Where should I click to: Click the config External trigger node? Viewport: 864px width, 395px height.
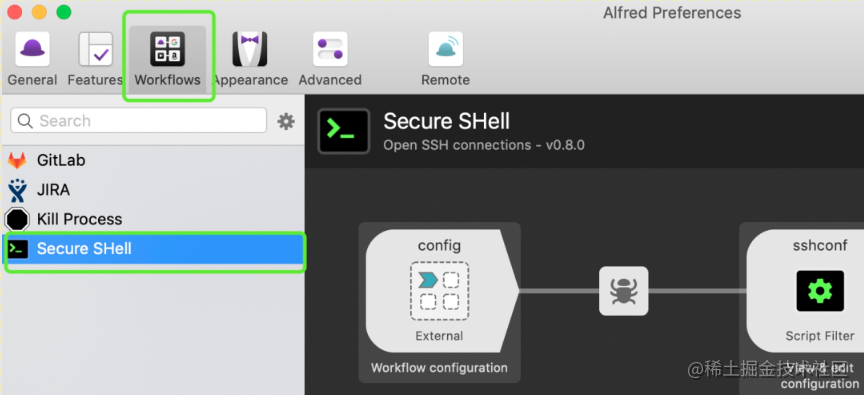click(441, 291)
